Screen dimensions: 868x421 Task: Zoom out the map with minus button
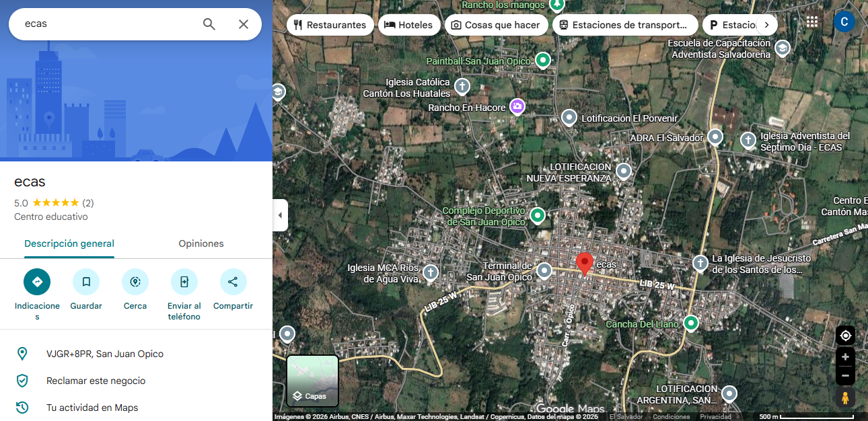click(x=846, y=375)
